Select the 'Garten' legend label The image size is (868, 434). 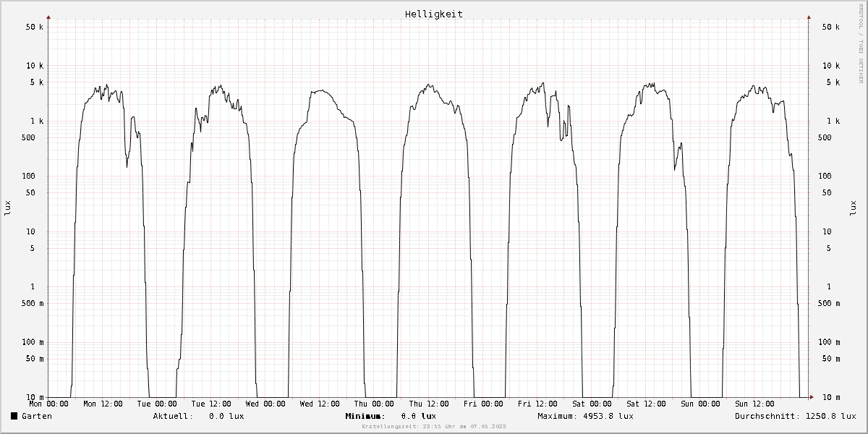click(37, 416)
